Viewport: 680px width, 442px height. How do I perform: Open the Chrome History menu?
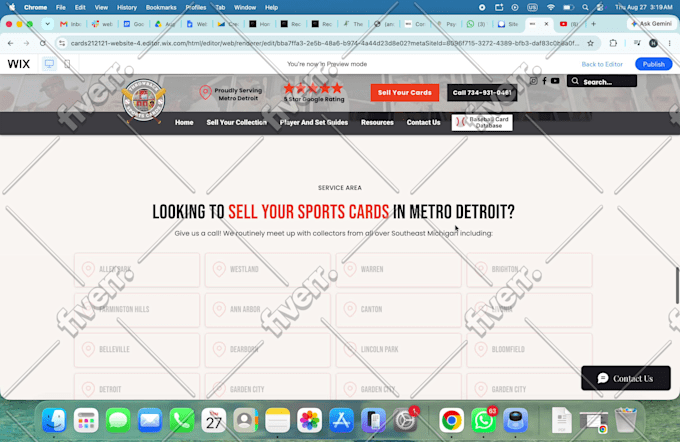[x=127, y=7]
